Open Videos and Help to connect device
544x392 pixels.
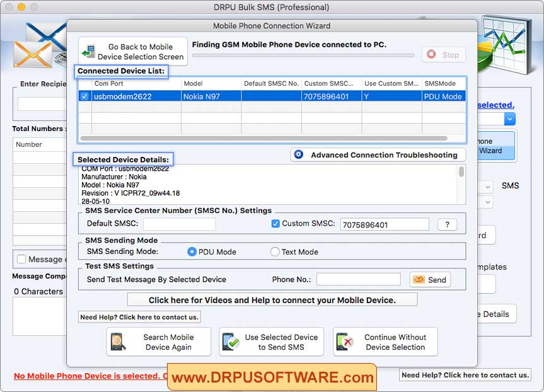[272, 300]
